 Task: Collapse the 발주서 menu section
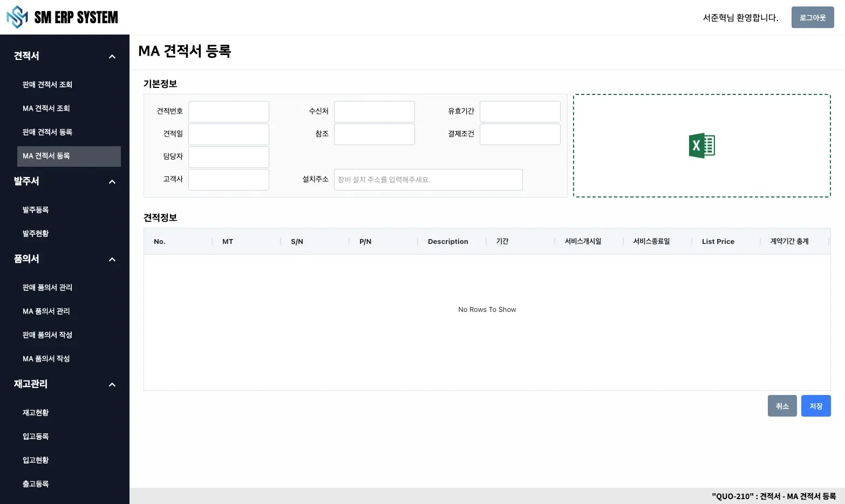coord(112,182)
